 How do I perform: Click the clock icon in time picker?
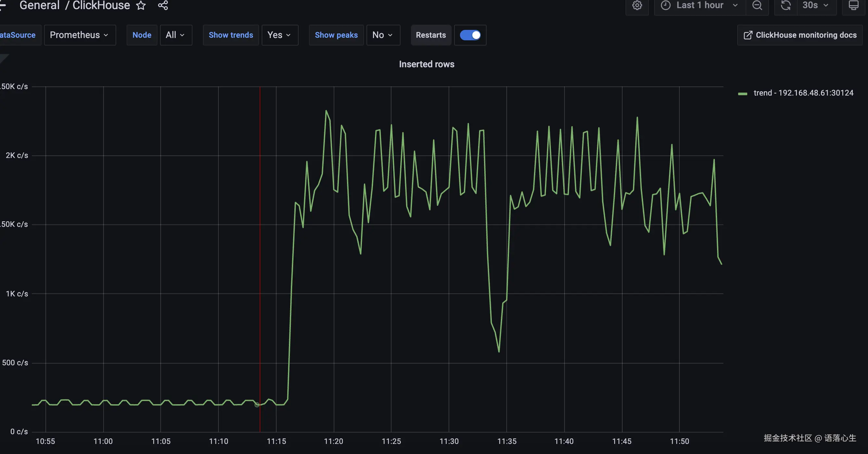point(665,6)
